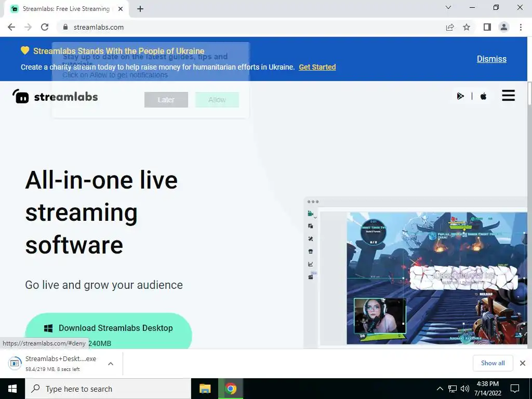
Task: Open the Chrome side panel icon
Action: coord(487,27)
